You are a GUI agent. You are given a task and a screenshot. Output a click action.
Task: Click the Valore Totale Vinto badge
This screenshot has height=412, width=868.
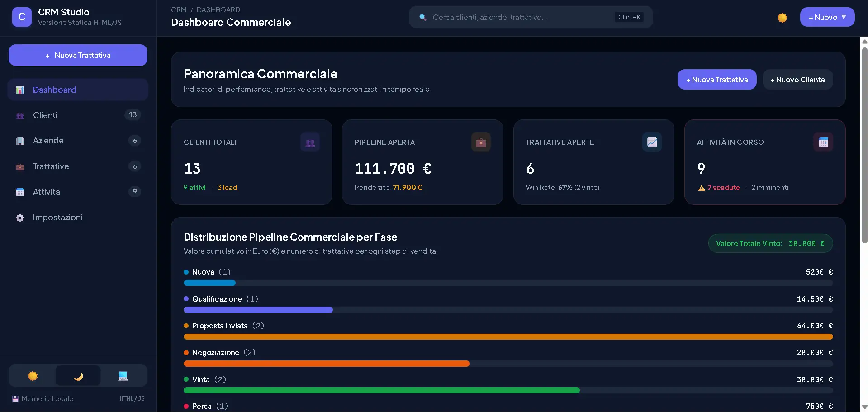tap(770, 243)
